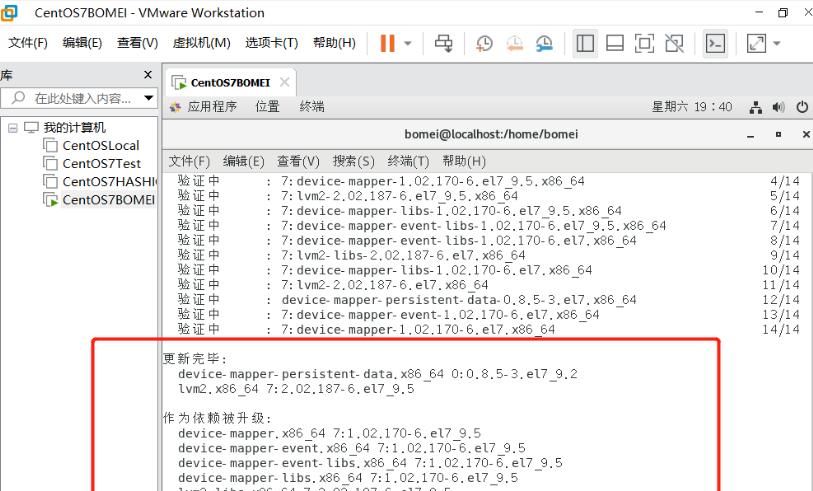Open the guest volume icon
Image resolution: width=813 pixels, height=491 pixels.
tap(778, 107)
